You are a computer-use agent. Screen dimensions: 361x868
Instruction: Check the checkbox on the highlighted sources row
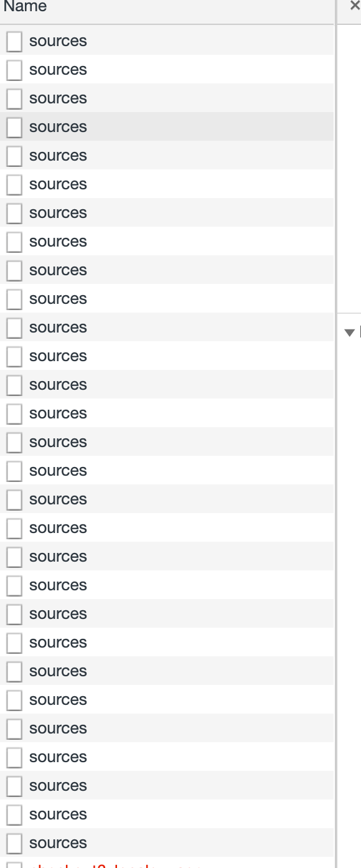tap(14, 127)
